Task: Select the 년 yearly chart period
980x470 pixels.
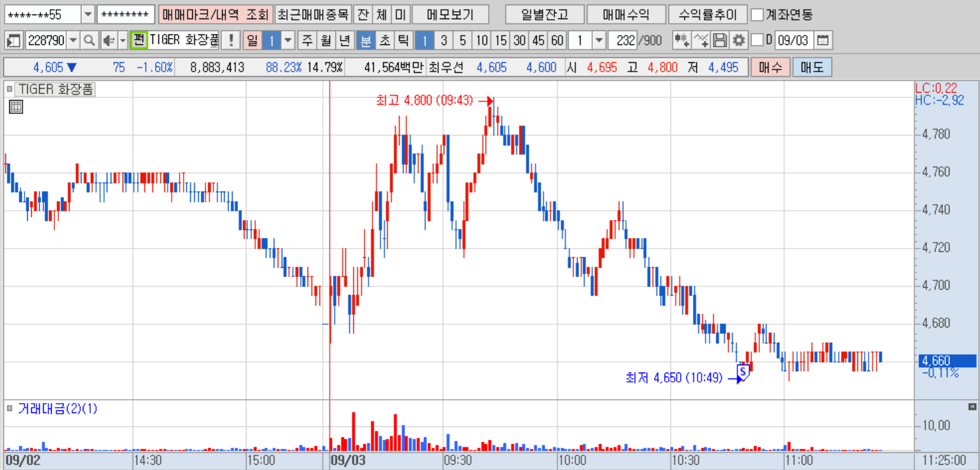Action: [x=345, y=40]
